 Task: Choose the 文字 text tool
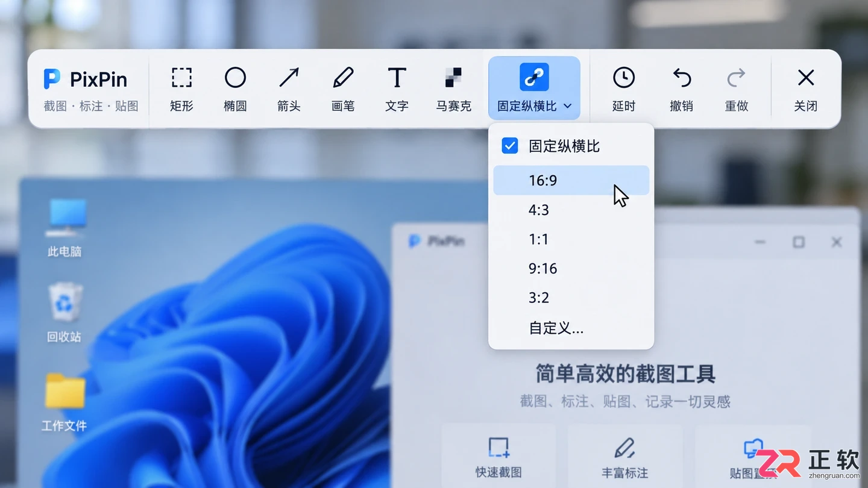tap(397, 89)
